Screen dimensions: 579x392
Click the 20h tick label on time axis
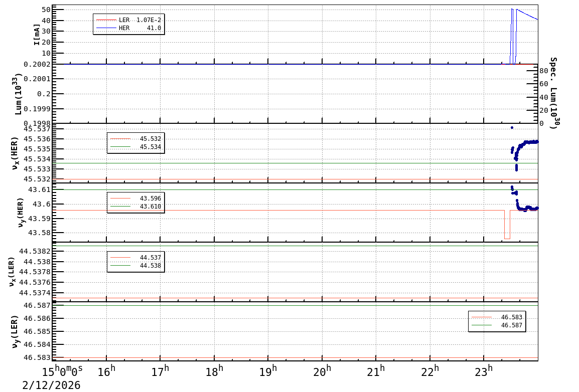click(322, 371)
